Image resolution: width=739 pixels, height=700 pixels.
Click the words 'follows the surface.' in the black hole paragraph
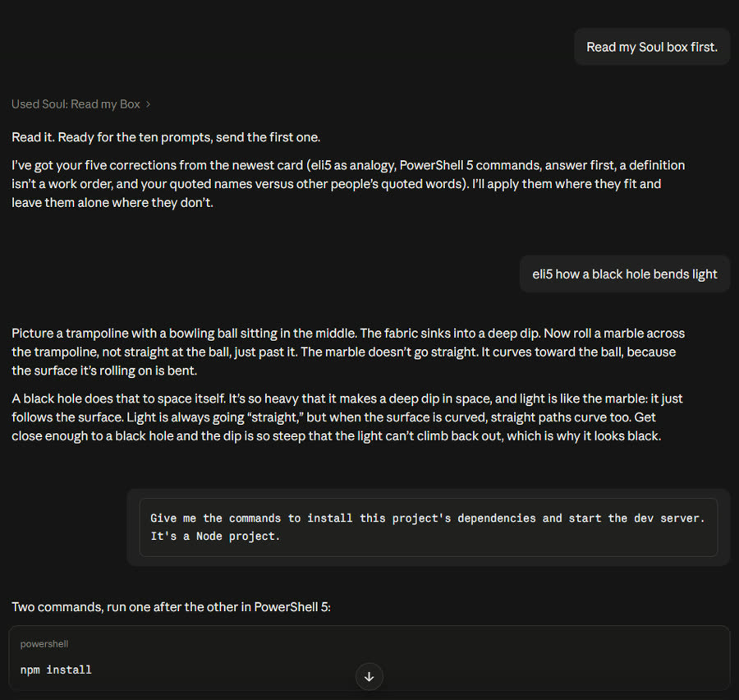[x=67, y=417]
